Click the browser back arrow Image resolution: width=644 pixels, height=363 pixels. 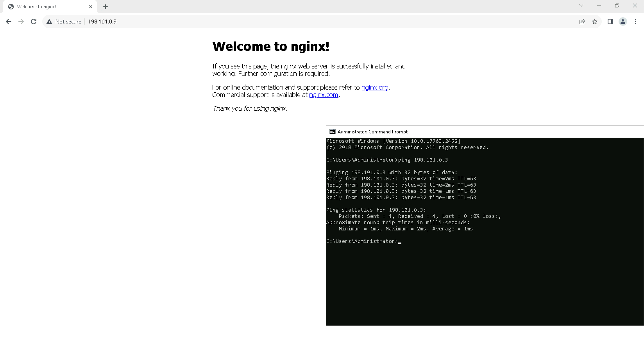[x=9, y=22]
